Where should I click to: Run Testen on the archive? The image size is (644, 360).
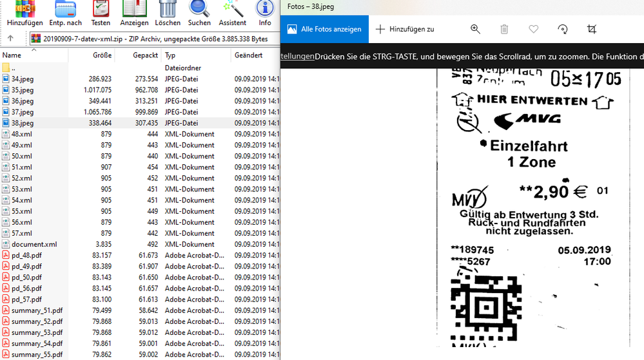(101, 12)
